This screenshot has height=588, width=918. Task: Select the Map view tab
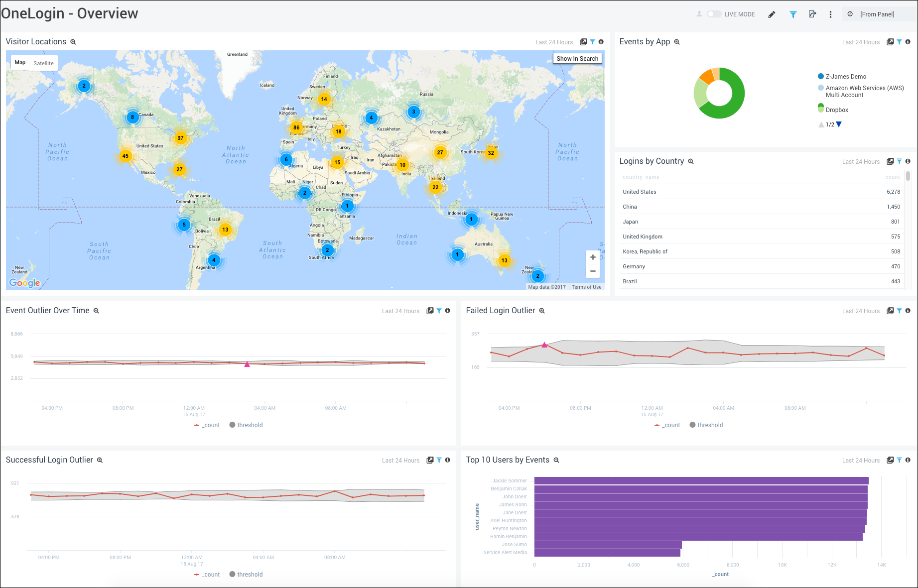[20, 63]
